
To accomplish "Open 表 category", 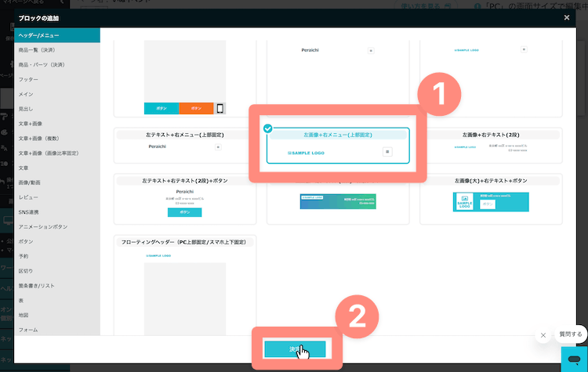I will pos(57,301).
